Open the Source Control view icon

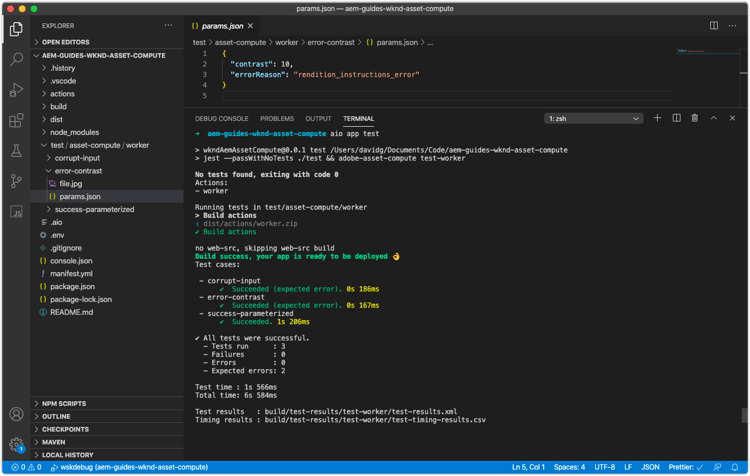[x=16, y=181]
